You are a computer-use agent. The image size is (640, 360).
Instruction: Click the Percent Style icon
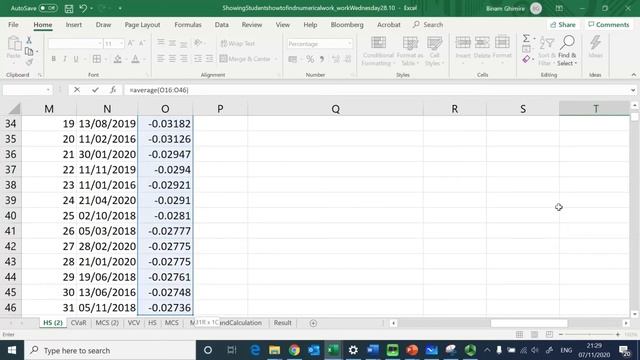[310, 60]
